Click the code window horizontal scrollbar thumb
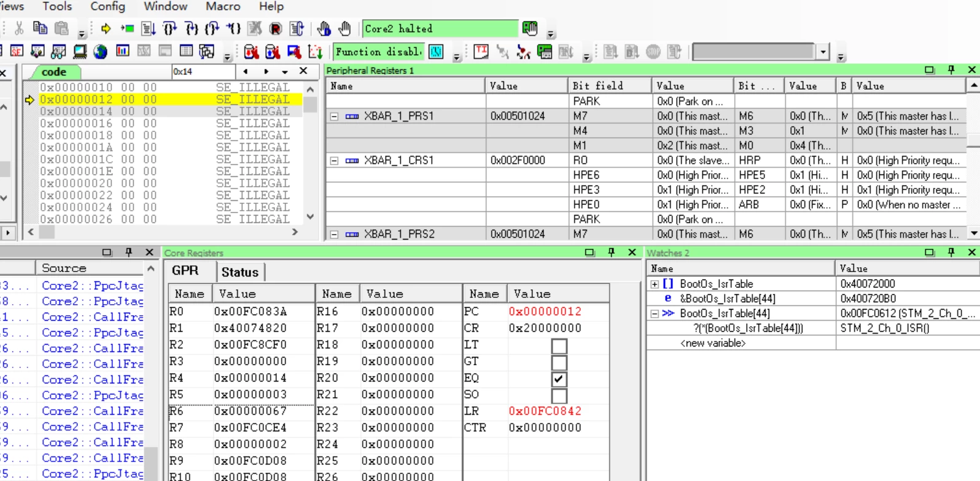Image resolution: width=980 pixels, height=481 pixels. [47, 232]
